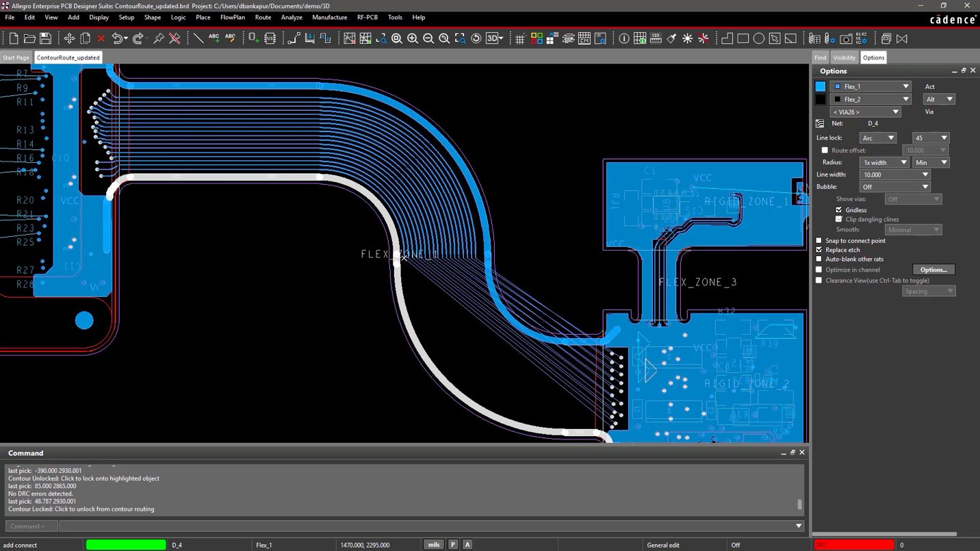The width and height of the screenshot is (980, 551).
Task: Disable the Gridless checkbox
Action: click(x=840, y=210)
